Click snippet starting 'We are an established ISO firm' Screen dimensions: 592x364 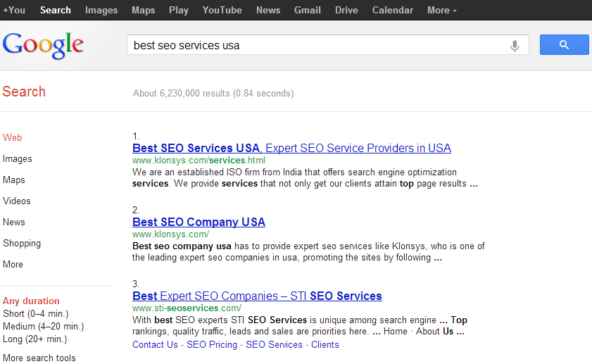[x=305, y=178]
